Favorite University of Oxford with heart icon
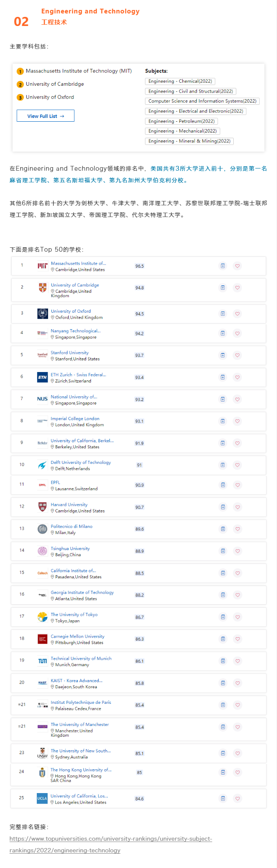Image resolution: width=277 pixels, height=868 pixels. click(x=237, y=314)
